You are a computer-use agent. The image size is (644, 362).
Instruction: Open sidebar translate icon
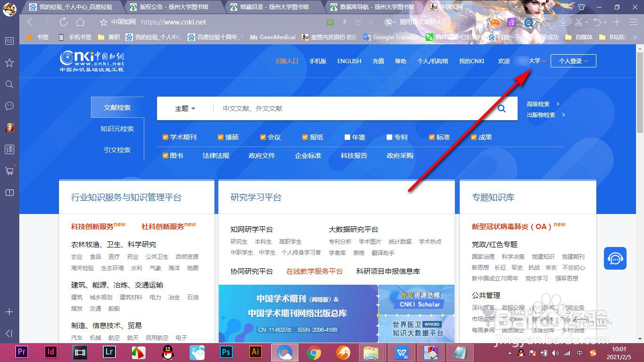9,149
